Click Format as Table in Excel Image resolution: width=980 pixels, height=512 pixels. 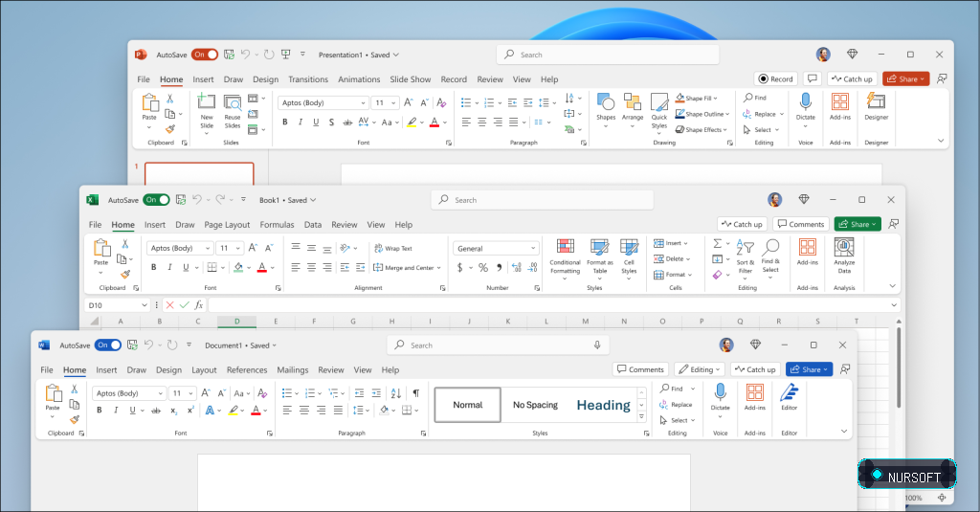[599, 256]
